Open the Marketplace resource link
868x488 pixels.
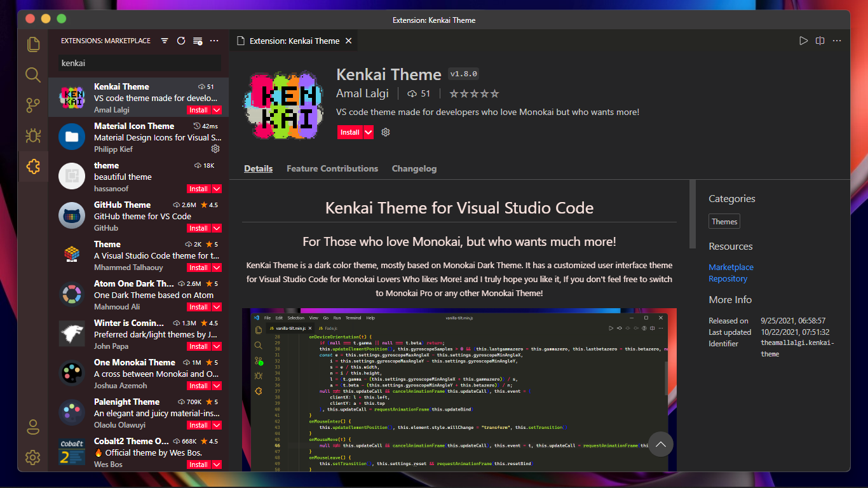[x=731, y=268]
